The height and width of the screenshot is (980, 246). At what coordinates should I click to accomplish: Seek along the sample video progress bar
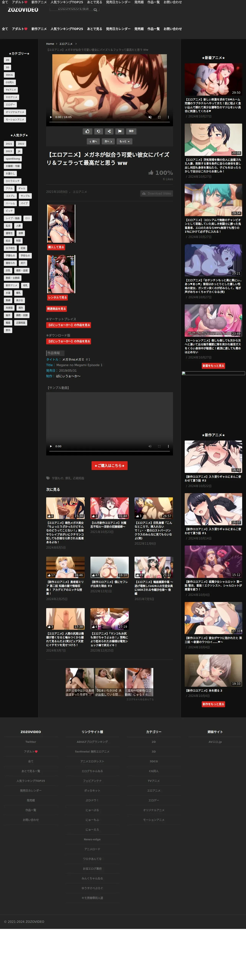[109, 452]
